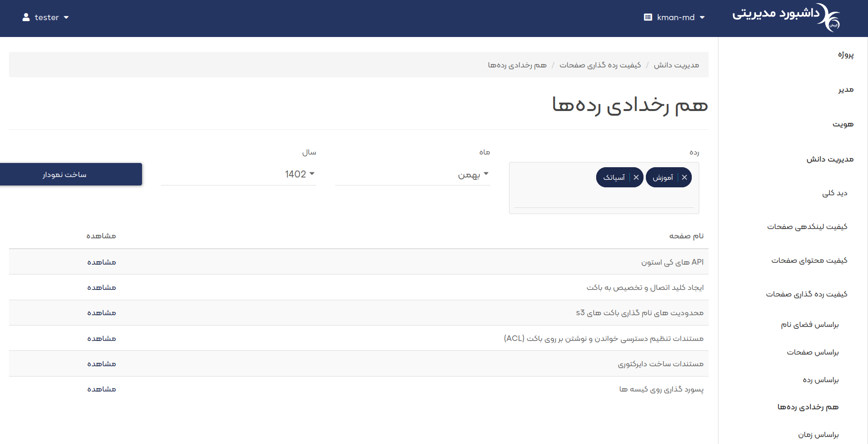Click مدیریت دانش in the breadcrumb
The height and width of the screenshot is (444, 868).
676,65
